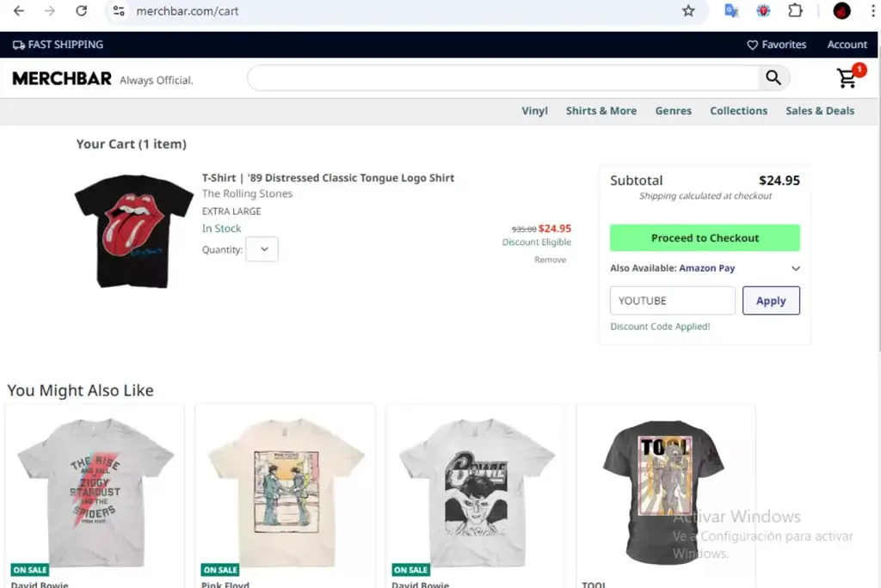881x588 pixels.
Task: Go back with the browser arrow
Action: (19, 10)
